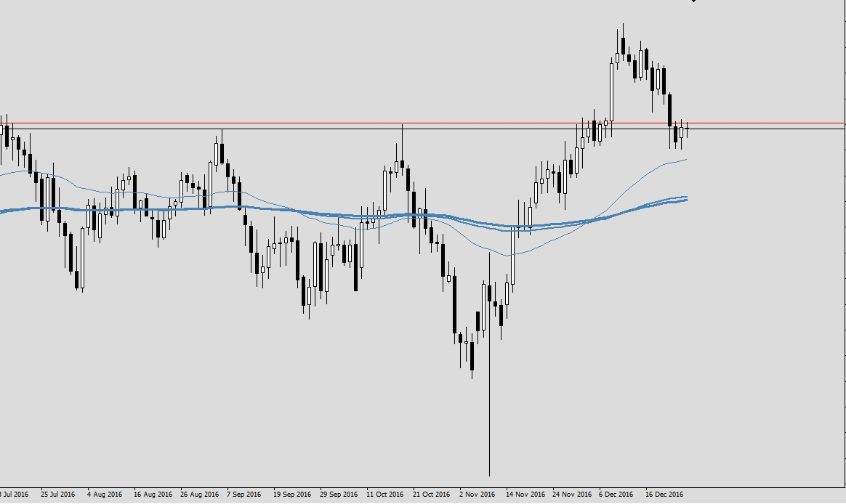Click the "14 Nov 2016" date label
The image size is (846, 504).
pos(525,495)
